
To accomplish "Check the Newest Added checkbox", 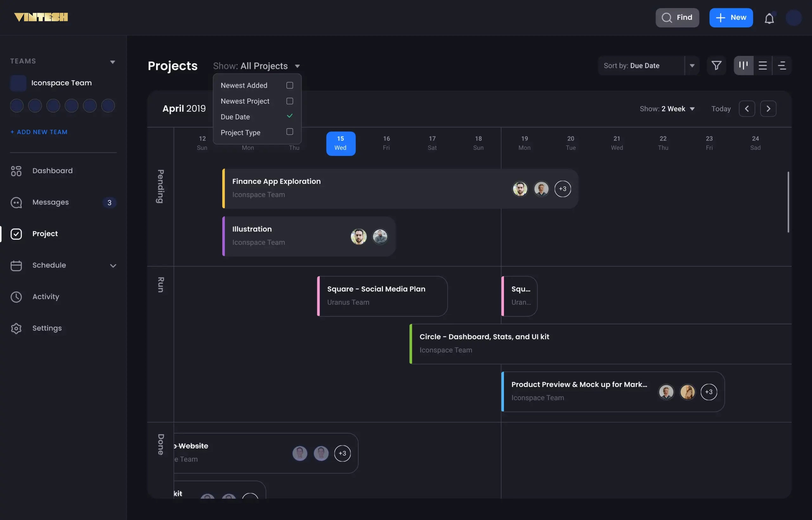I will [290, 85].
